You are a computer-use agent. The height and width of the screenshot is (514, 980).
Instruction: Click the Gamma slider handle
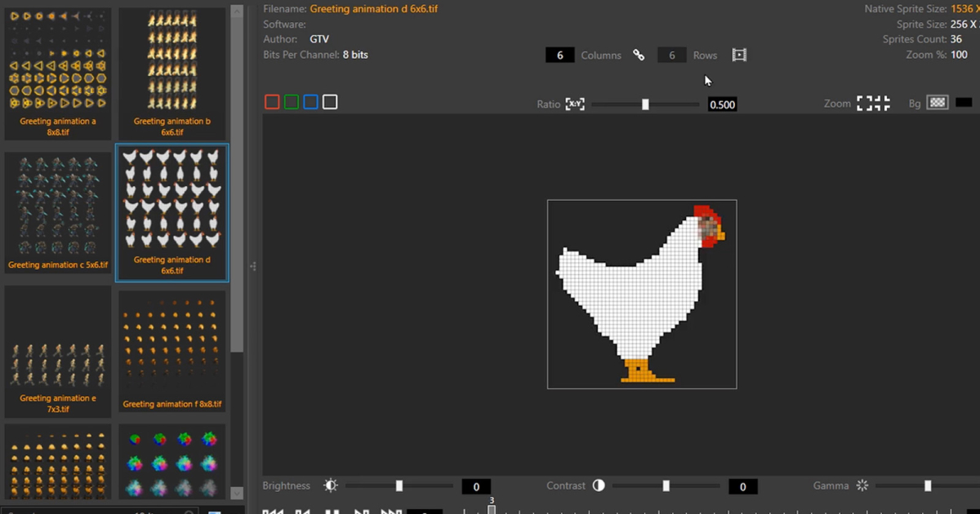(x=928, y=485)
